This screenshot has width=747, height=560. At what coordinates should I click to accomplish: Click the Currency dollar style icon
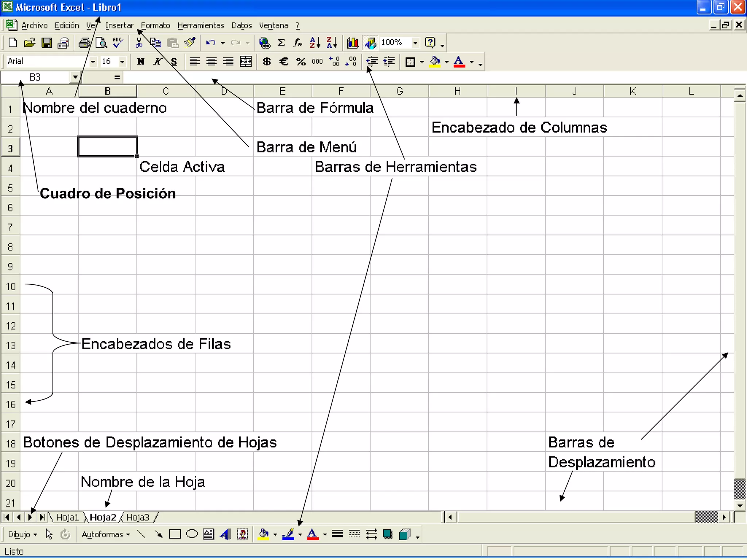(x=267, y=62)
